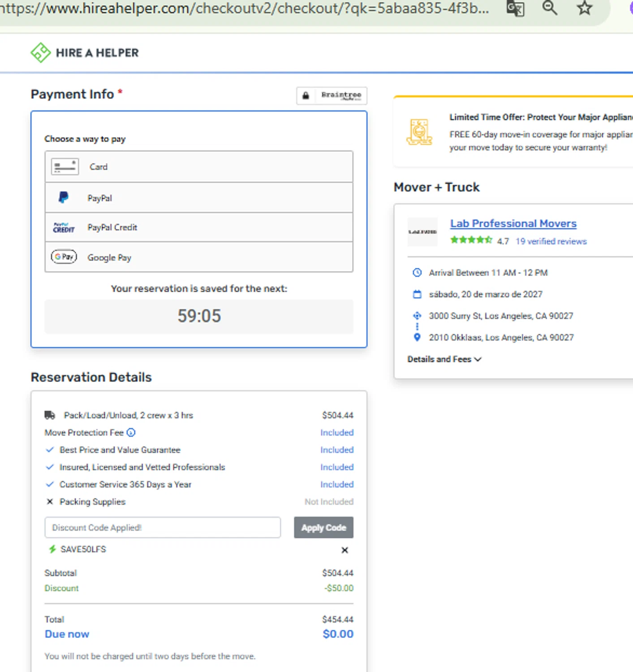This screenshot has width=633, height=672.
Task: Click the Move Protection Fee label
Action: click(x=84, y=432)
